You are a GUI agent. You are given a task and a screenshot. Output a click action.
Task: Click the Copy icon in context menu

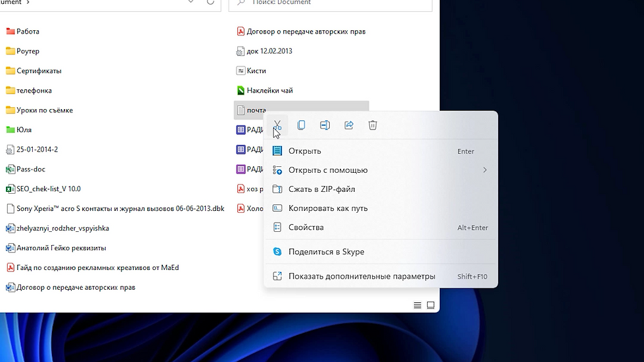pyautogui.click(x=301, y=125)
